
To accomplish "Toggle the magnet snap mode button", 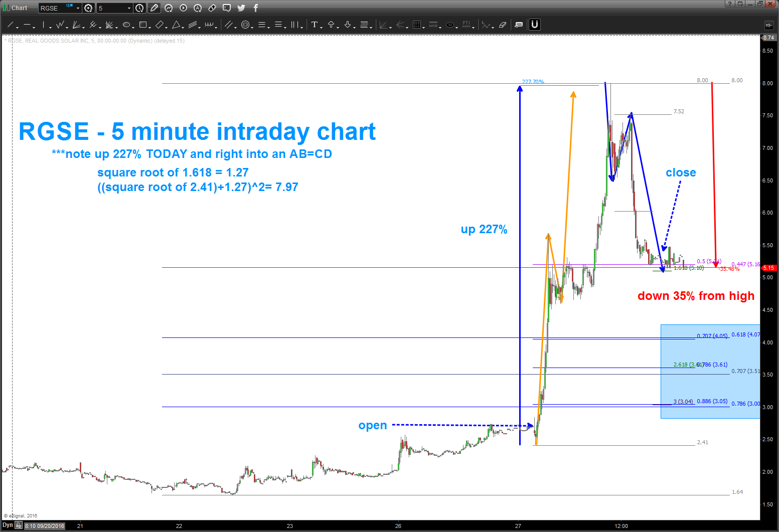I will tap(535, 25).
